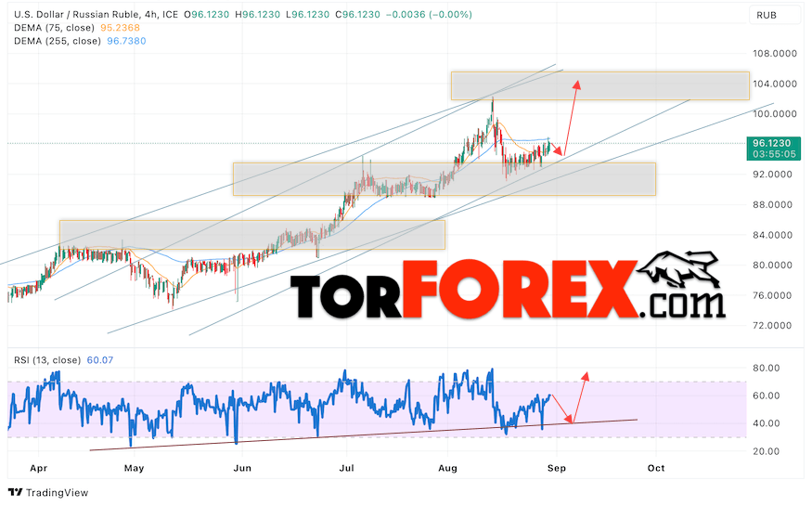Click the Oct label on time axis
812x506 pixels.
tap(656, 468)
